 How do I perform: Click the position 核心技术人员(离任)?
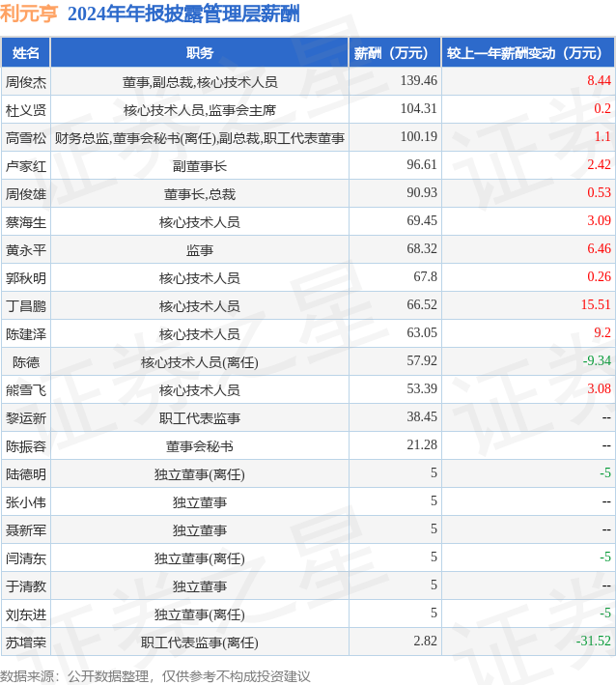(200, 362)
